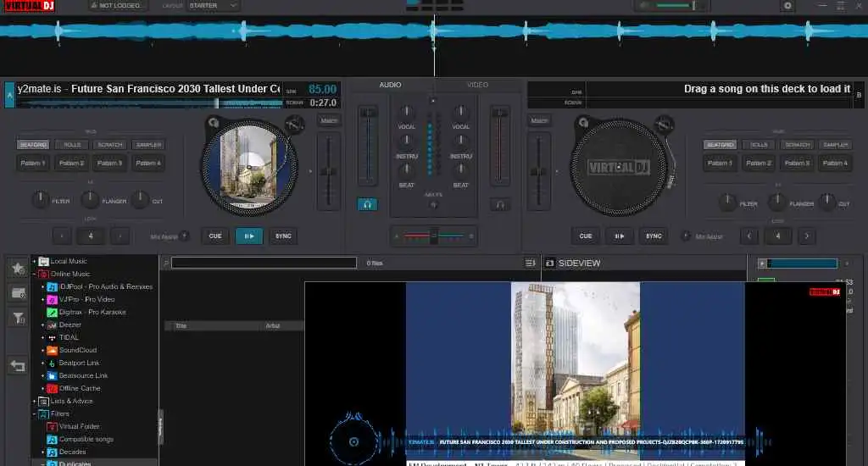The height and width of the screenshot is (466, 868).
Task: Expand the Lists & Advice node
Action: point(34,402)
